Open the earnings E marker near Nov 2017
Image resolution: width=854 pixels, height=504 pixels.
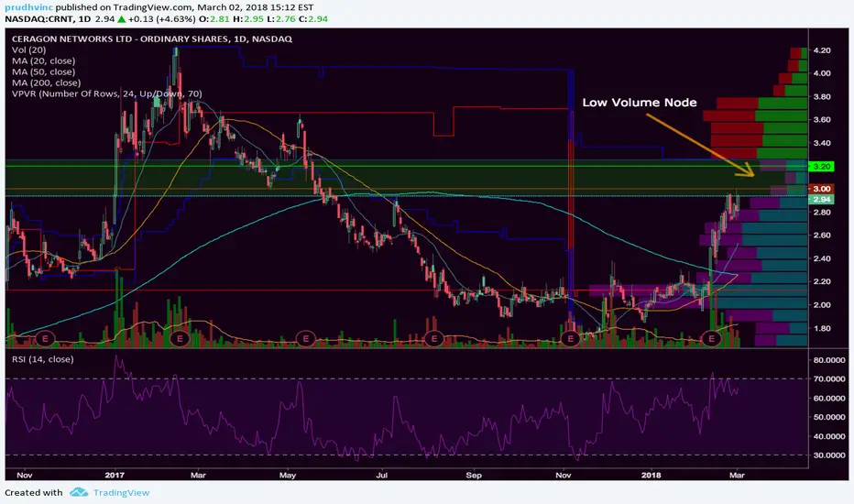[x=570, y=339]
